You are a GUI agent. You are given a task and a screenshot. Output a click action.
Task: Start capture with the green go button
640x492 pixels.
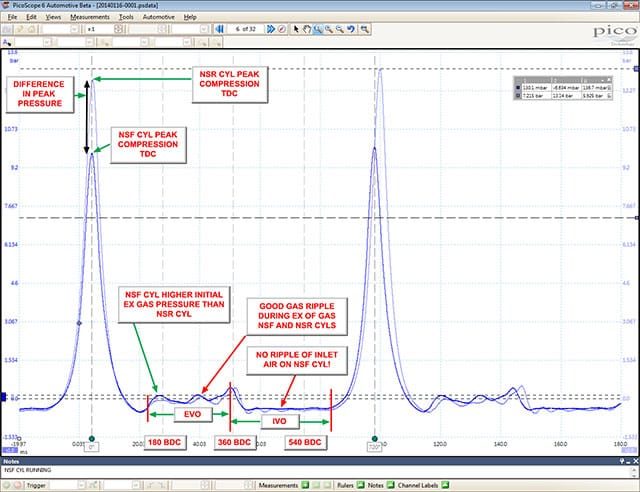click(7, 485)
